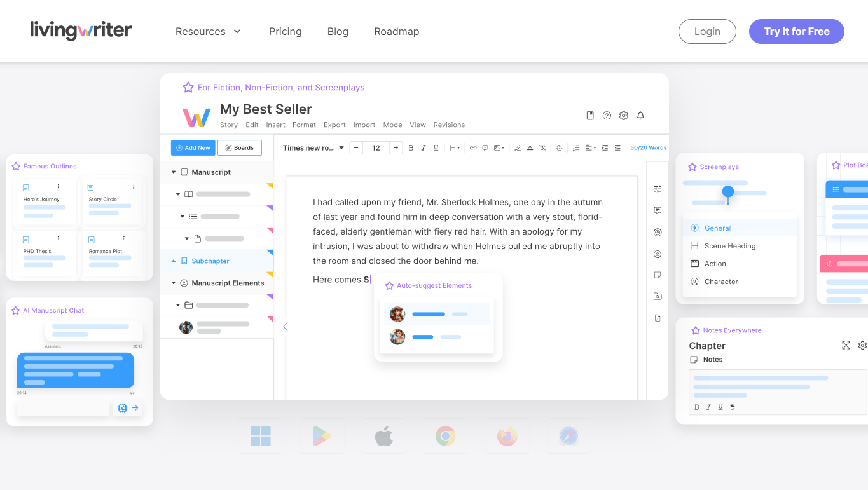Open the Hero's Journey outline options menu

(x=59, y=186)
